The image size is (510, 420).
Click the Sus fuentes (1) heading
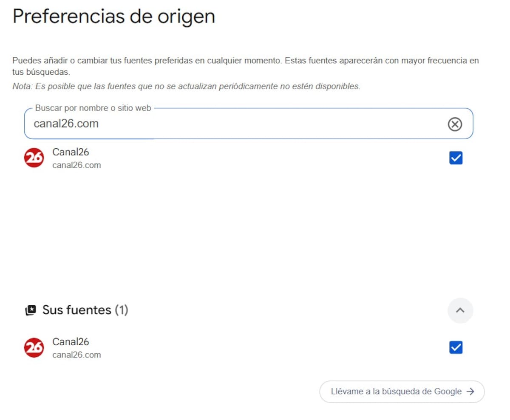pos(85,310)
